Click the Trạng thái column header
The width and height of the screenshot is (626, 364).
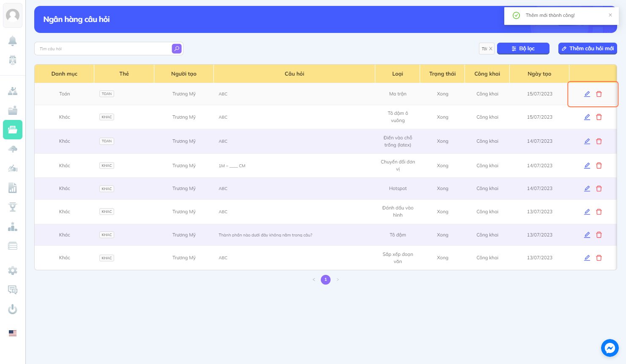443,74
